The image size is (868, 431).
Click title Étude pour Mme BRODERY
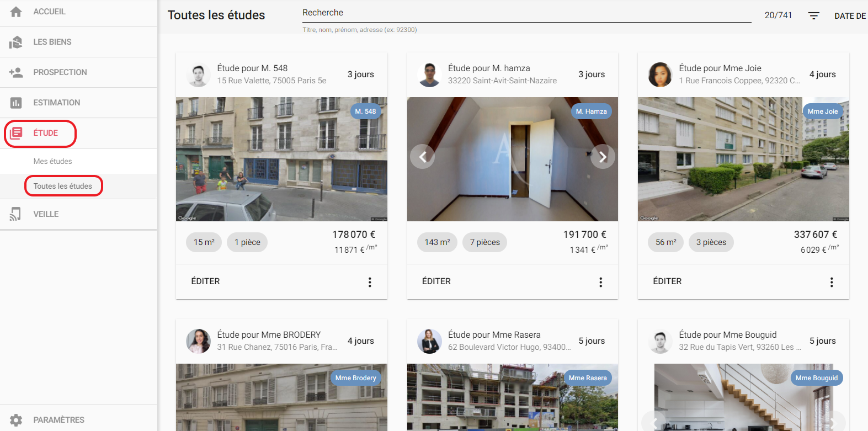[x=269, y=335]
